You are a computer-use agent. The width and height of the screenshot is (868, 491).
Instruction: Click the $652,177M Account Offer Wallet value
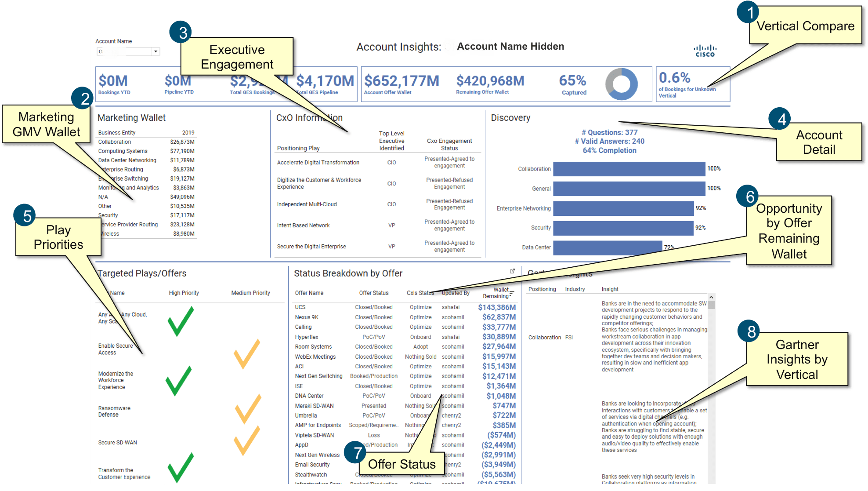tap(401, 81)
